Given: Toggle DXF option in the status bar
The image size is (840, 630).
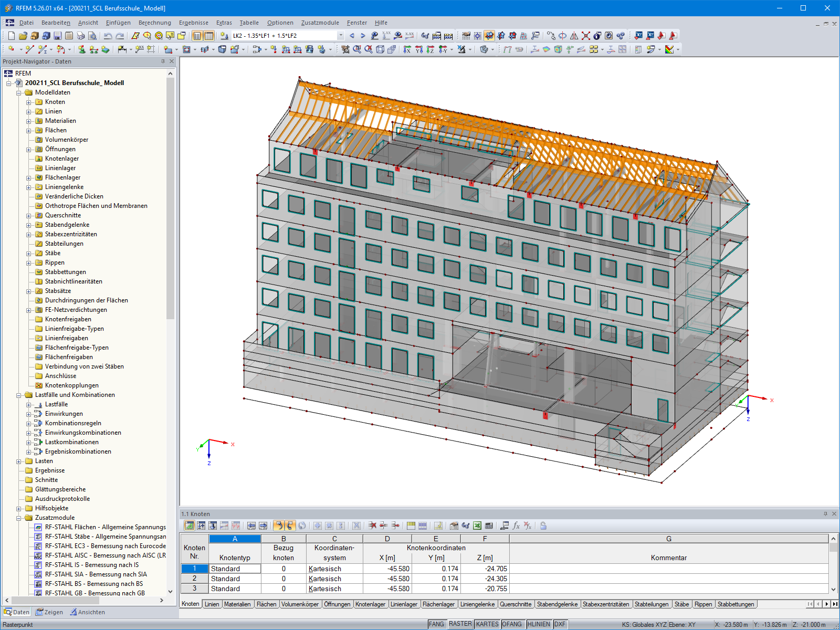Looking at the screenshot, I should point(560,624).
